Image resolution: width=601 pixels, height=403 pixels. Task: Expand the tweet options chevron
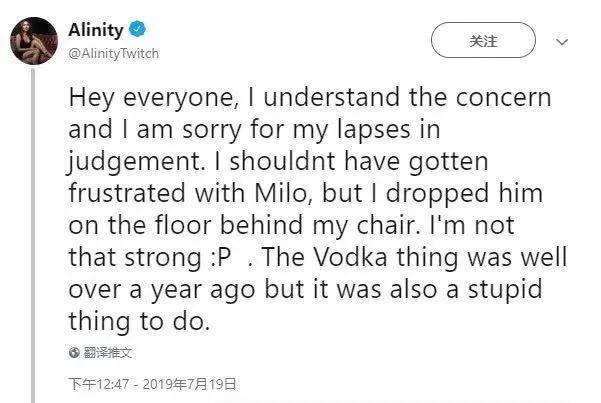(561, 43)
